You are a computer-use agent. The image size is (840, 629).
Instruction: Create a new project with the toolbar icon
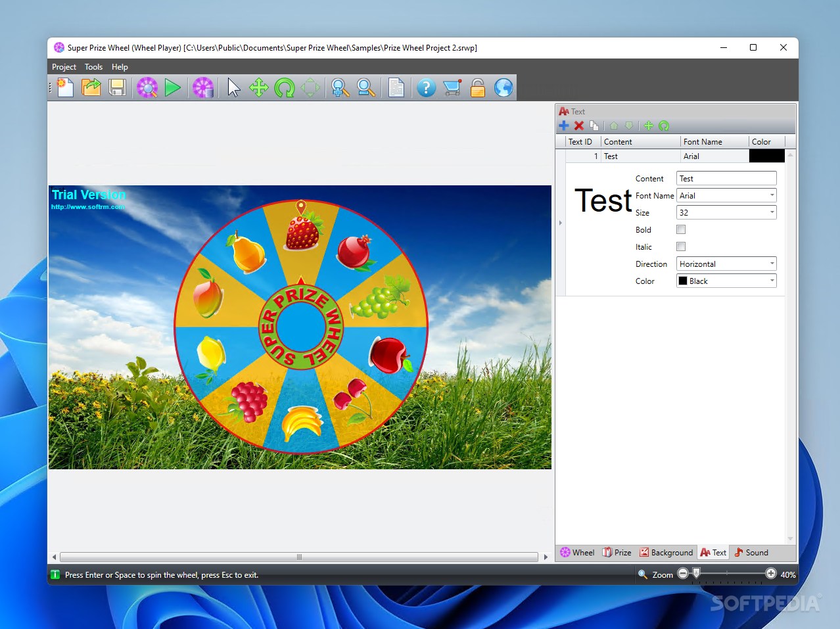click(65, 87)
